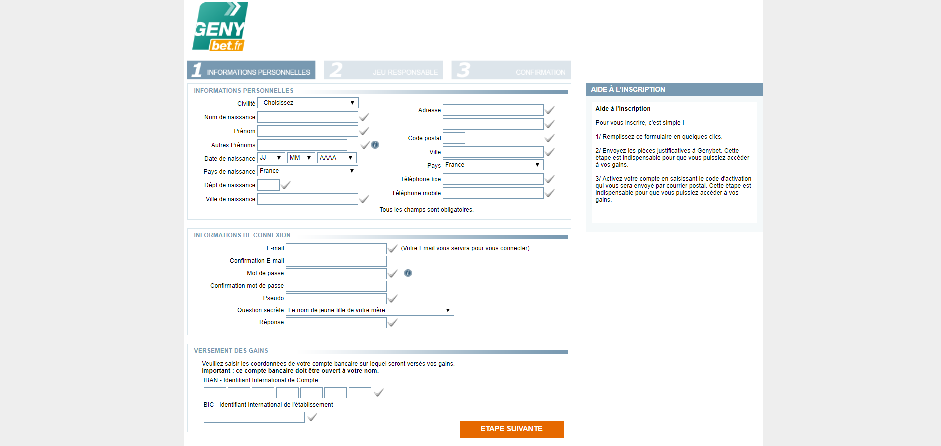The height and width of the screenshot is (446, 941).
Task: Click checkmark next to Réponse field
Action: point(392,322)
